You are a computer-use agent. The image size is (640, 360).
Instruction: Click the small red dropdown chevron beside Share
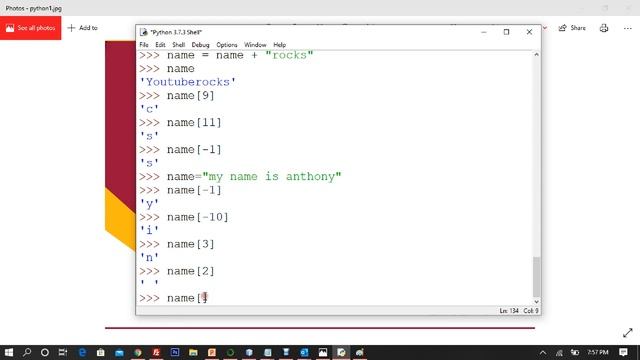(545, 28)
